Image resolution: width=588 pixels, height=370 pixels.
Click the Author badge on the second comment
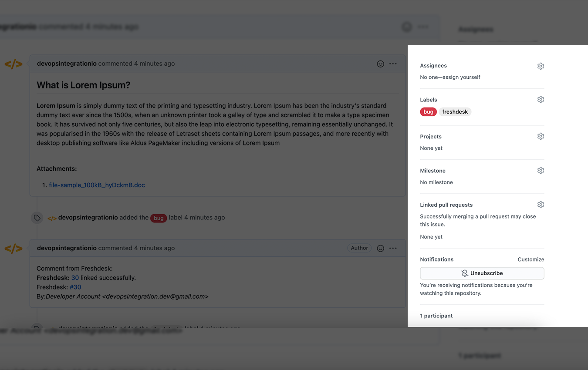coord(359,248)
